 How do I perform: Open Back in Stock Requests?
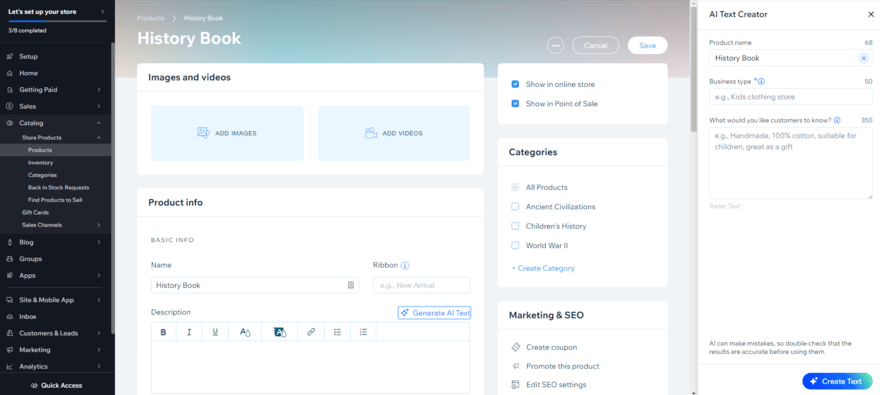58,187
